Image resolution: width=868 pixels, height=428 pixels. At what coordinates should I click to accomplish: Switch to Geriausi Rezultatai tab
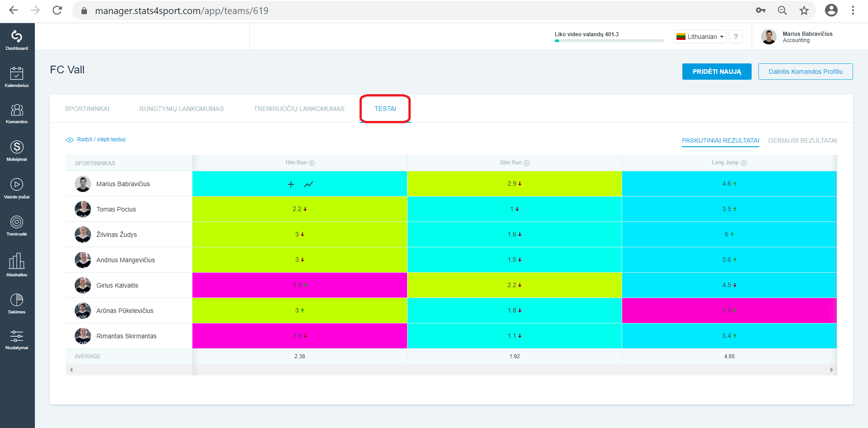pos(802,140)
